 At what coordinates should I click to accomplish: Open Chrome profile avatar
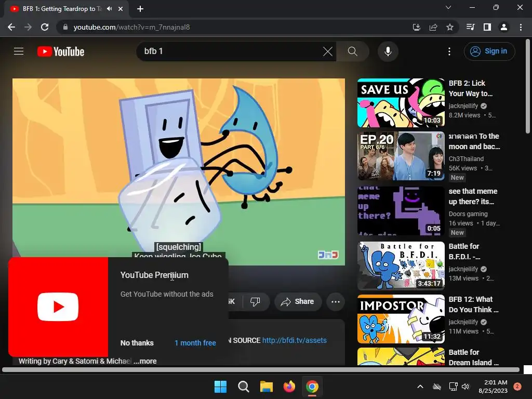[x=504, y=27]
